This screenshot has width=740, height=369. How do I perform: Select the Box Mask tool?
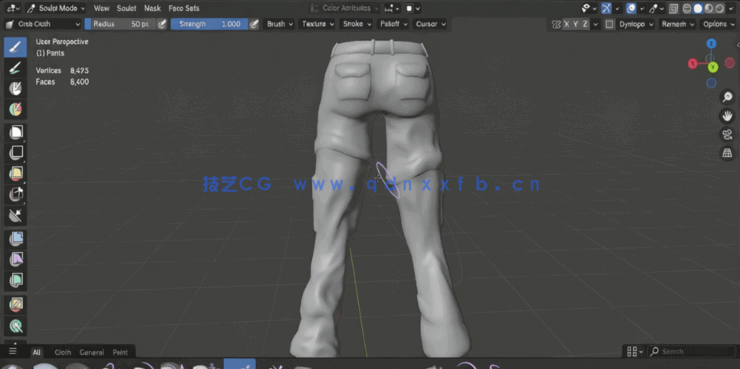point(16,132)
